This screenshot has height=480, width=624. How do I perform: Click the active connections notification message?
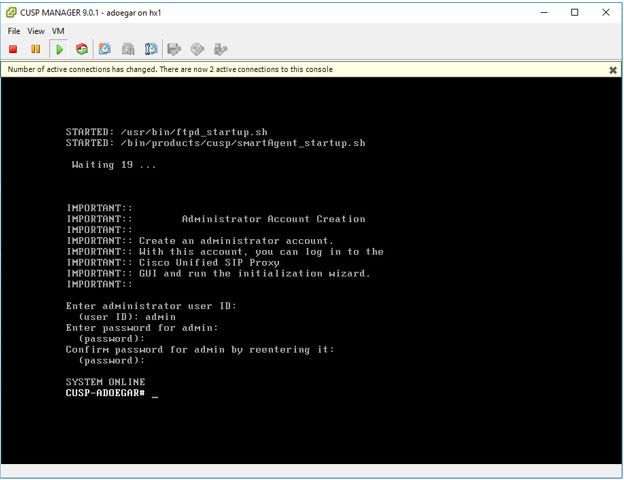170,69
